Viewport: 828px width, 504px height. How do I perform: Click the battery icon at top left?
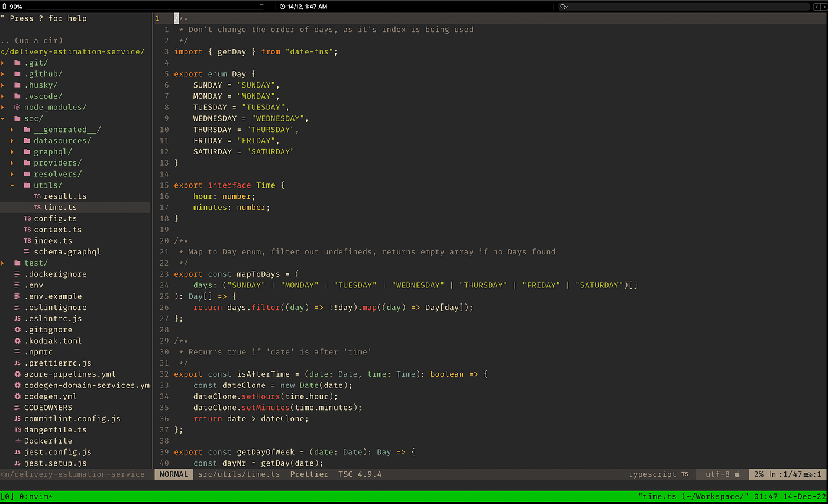click(x=4, y=7)
